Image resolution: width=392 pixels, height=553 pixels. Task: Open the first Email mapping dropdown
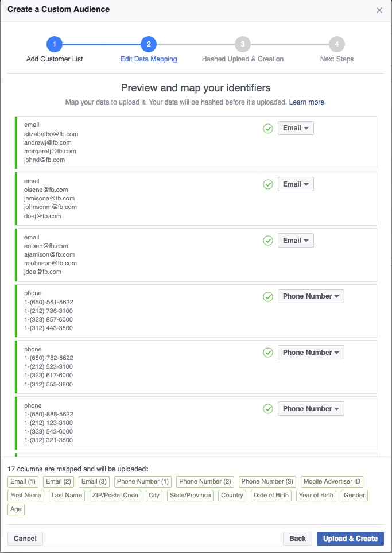(x=296, y=128)
